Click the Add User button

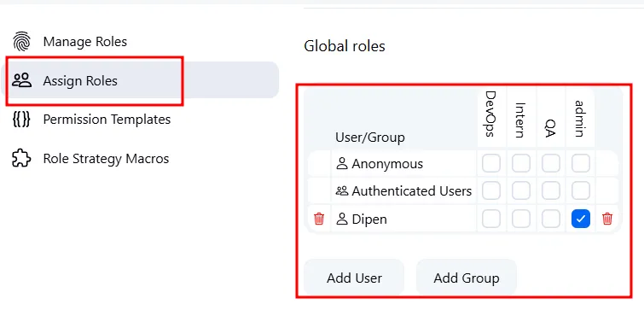tap(354, 278)
